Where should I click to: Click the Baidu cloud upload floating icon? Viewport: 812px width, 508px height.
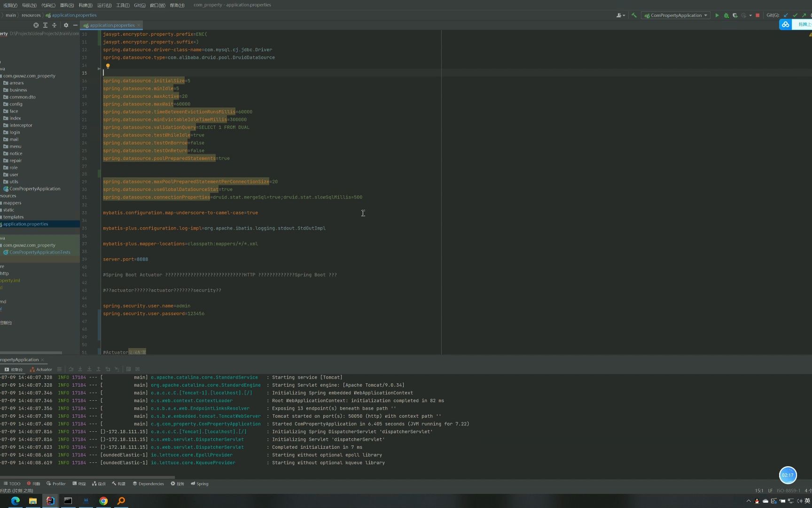[x=786, y=24]
